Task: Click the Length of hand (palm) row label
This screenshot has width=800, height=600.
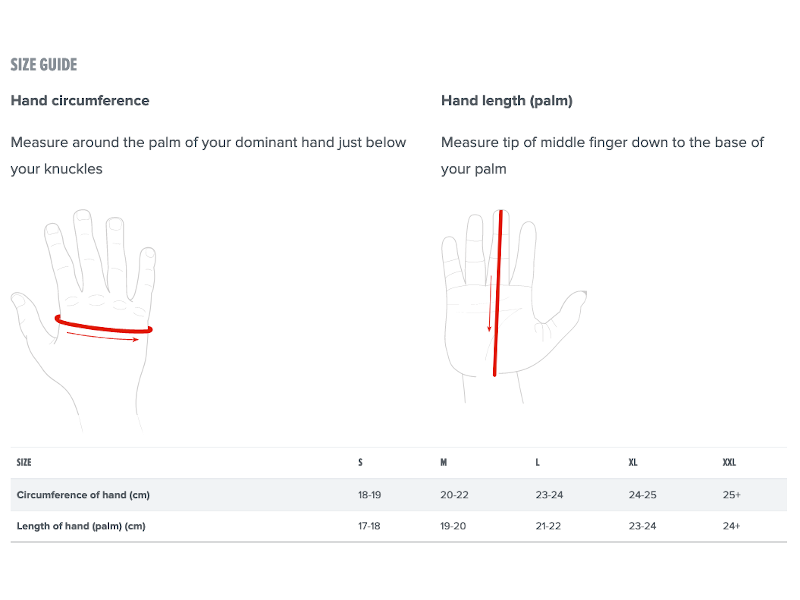Action: click(81, 526)
